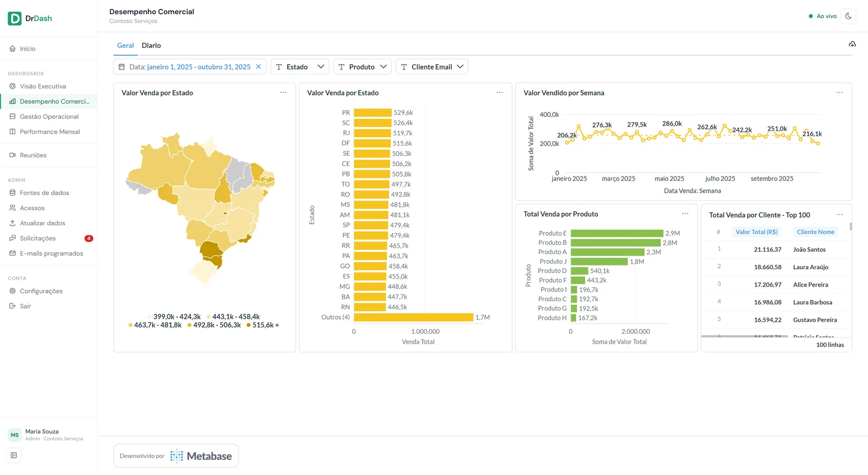
Task: Open the Metabase powered-by link
Action: click(176, 456)
